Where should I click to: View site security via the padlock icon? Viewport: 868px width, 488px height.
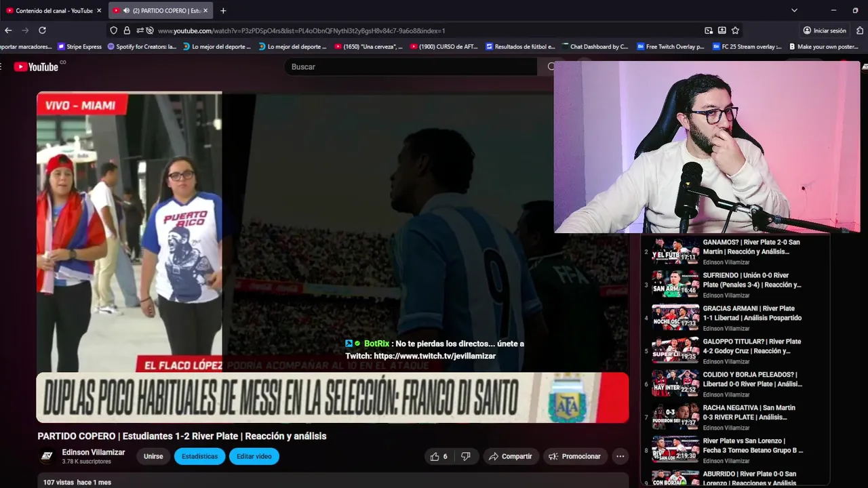coord(127,30)
